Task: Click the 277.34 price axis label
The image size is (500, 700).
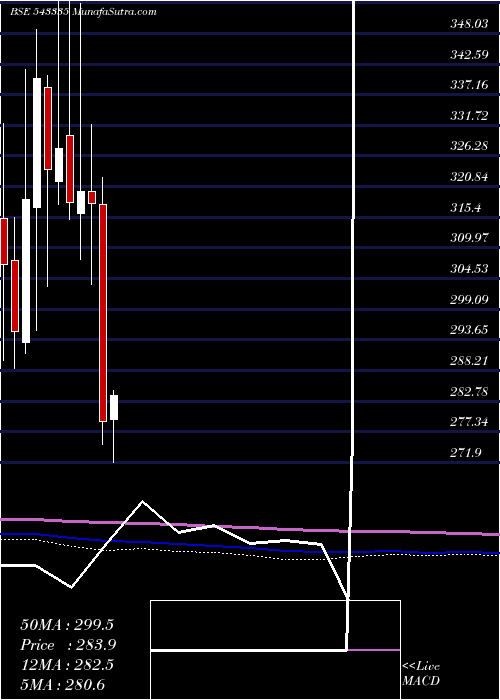Action: (x=470, y=421)
